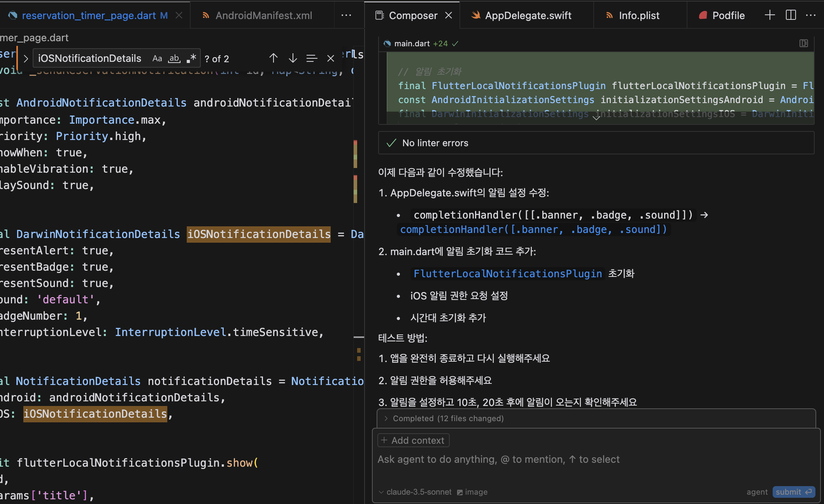This screenshot has height=504, width=824.
Task: Toggle find in selection icon
Action: point(312,58)
